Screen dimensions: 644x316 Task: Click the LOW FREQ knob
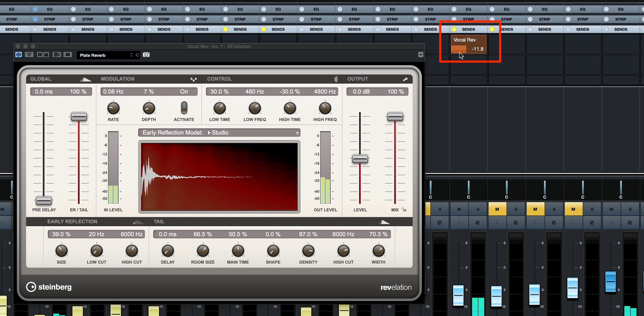pyautogui.click(x=255, y=108)
